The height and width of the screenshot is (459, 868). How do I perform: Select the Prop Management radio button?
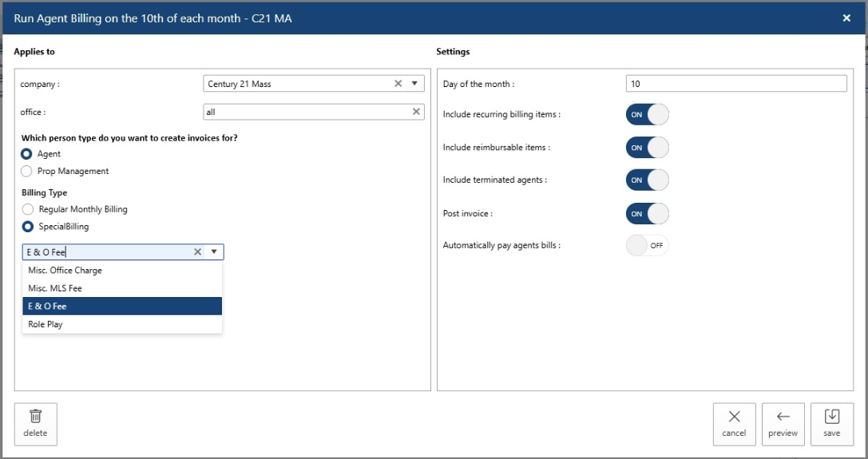pos(27,171)
